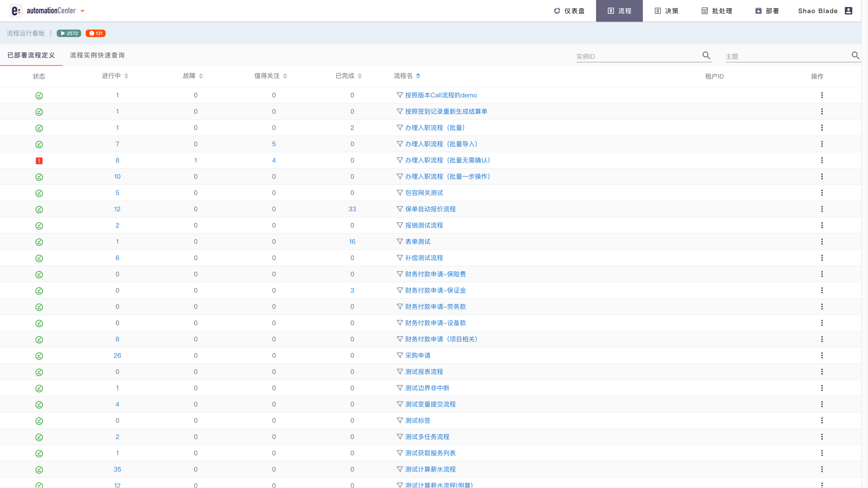Open actions menu for 按照版本Call流程的demo
Image resolution: width=868 pixels, height=488 pixels.
[x=822, y=95]
